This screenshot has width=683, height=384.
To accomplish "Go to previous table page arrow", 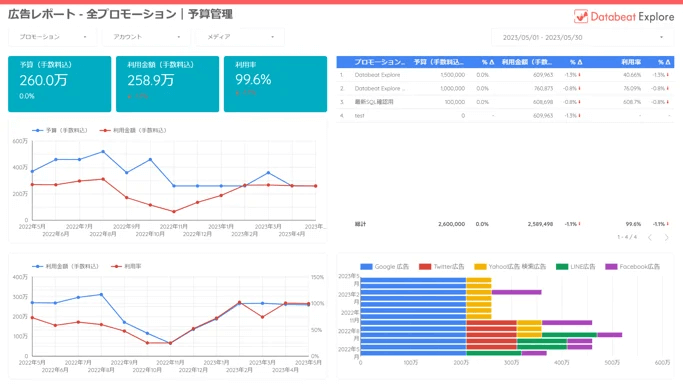I will point(650,237).
